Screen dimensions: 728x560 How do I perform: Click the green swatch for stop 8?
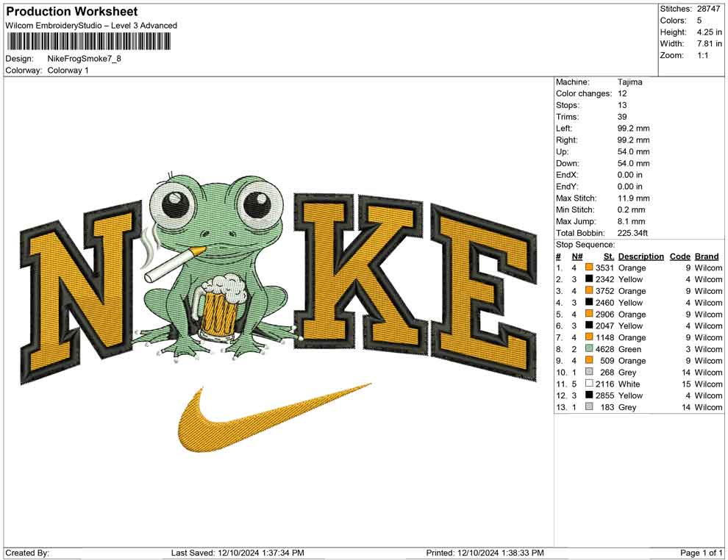tap(589, 348)
